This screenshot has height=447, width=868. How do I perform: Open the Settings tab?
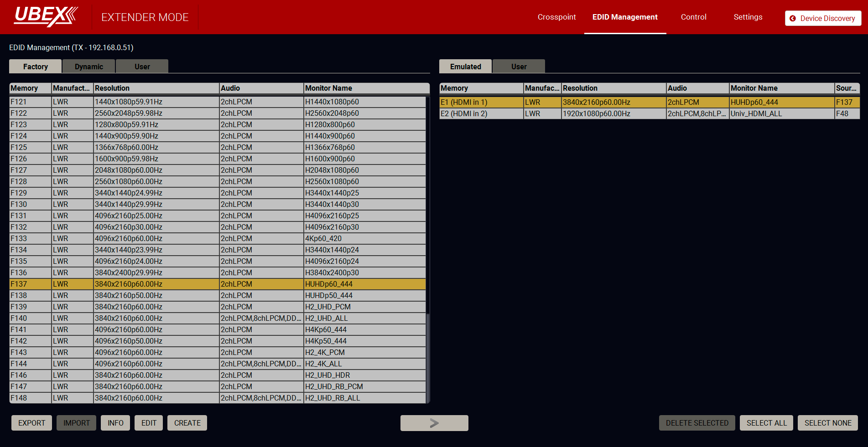tap(748, 17)
